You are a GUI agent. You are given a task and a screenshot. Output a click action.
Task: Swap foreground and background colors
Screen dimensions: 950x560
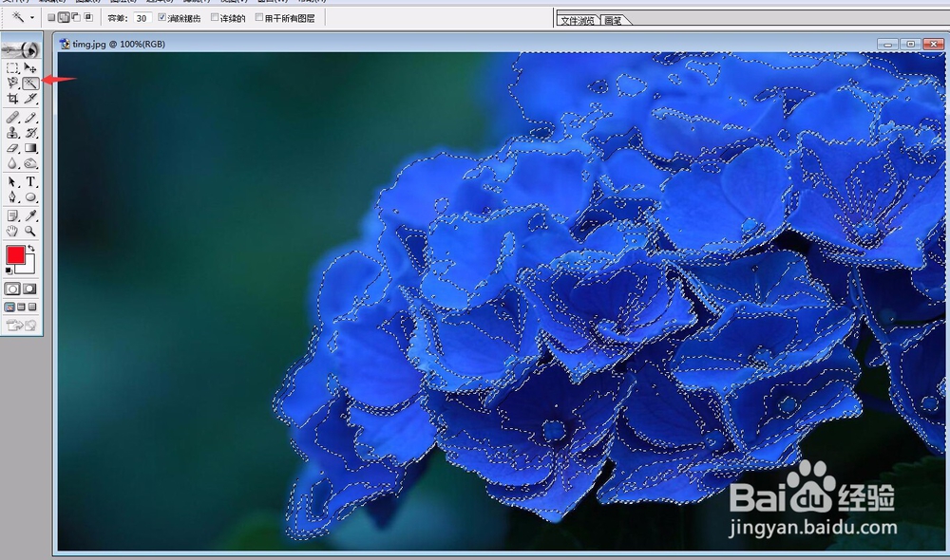click(x=31, y=249)
